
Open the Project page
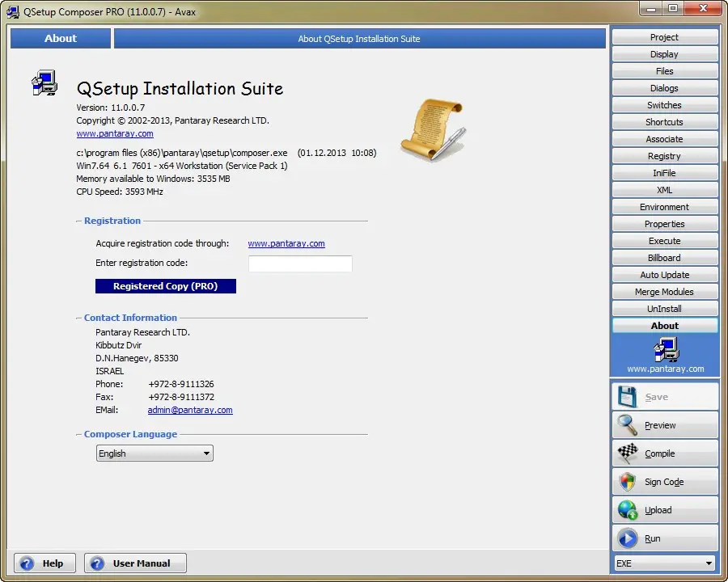point(665,37)
